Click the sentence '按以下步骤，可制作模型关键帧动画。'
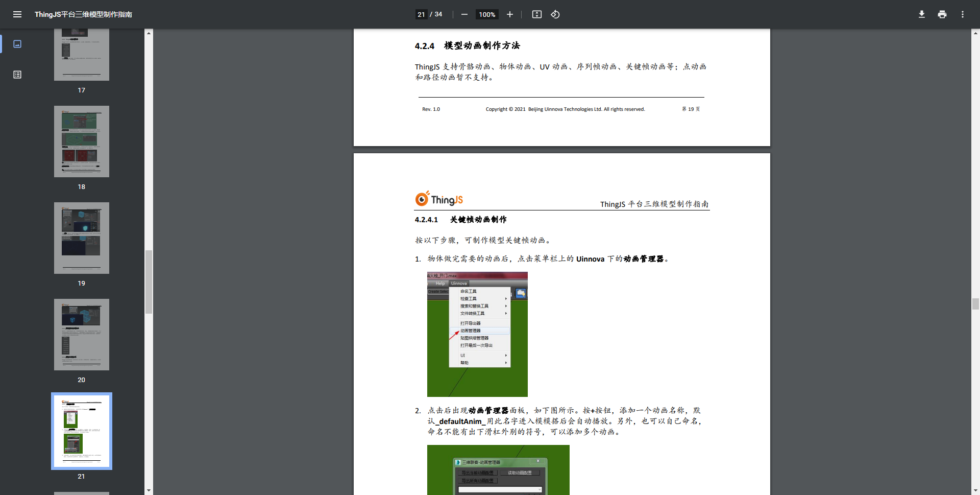Viewport: 980px width, 495px height. tap(484, 240)
